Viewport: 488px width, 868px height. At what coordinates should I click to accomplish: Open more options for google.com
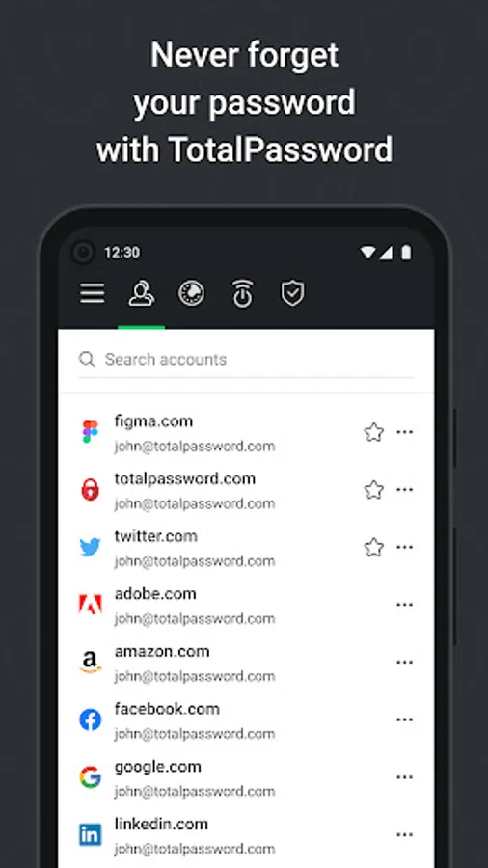(x=404, y=777)
